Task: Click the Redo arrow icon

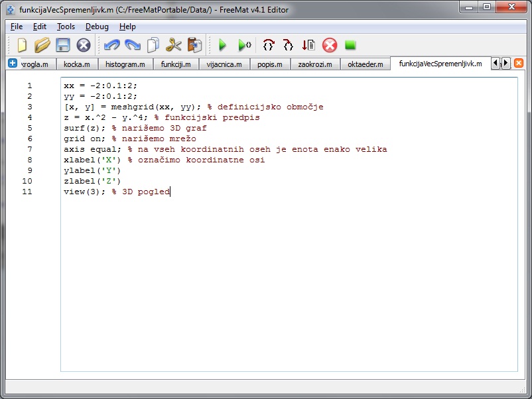Action: pyautogui.click(x=132, y=45)
